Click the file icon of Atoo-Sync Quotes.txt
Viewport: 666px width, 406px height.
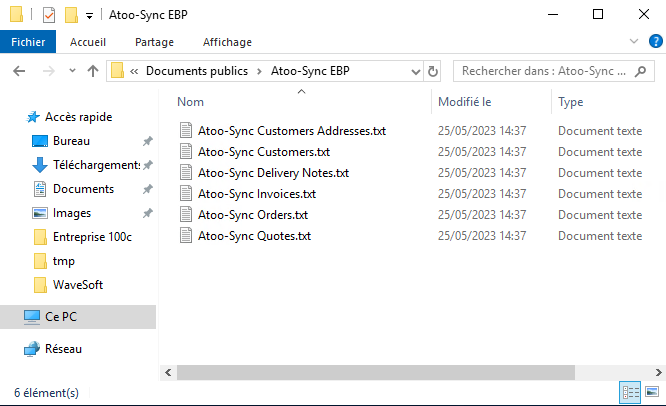186,235
